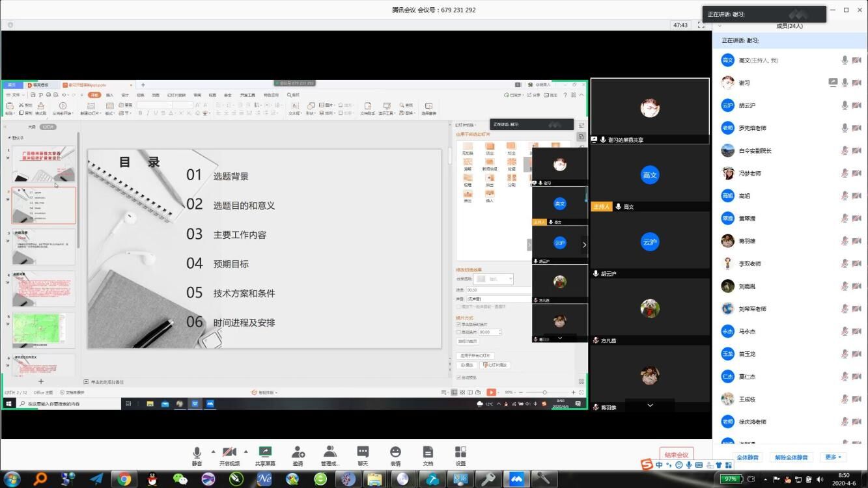Screen dimensions: 868x488
Task: Click the 全体静音 mute all button
Action: coord(748,457)
